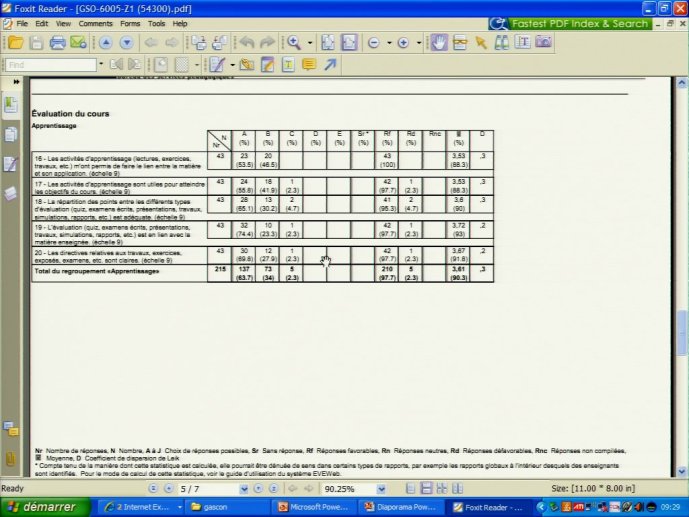Select the text Highlight tool
Viewport: 689px width, 517px height.
point(288,65)
